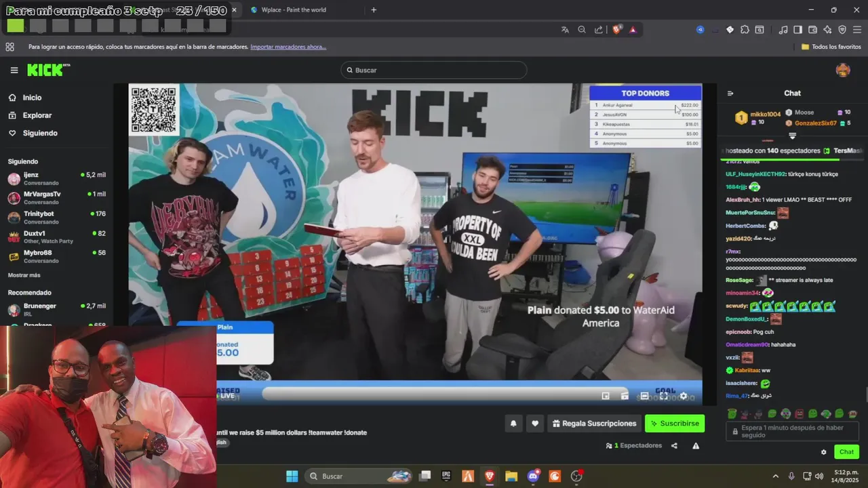The width and height of the screenshot is (868, 488).
Task: Open the browser main hamburger menu
Action: [x=857, y=30]
